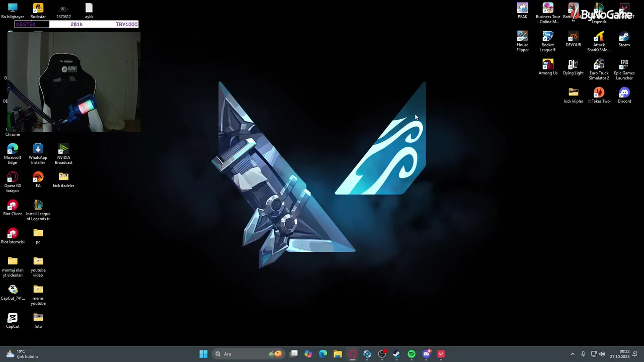644x362 pixels.
Task: Open File Explorer from taskbar
Action: tap(338, 354)
